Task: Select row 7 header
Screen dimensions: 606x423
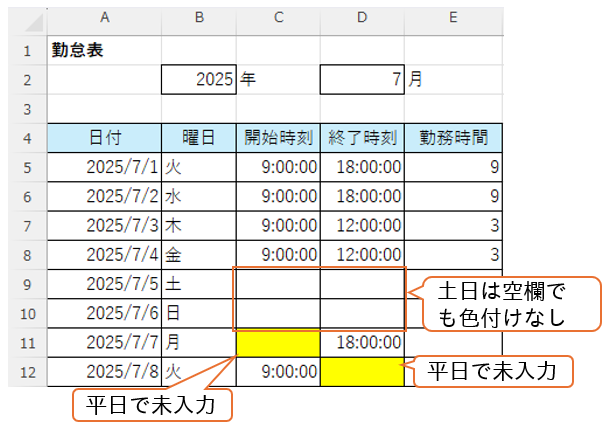Action: 27,226
